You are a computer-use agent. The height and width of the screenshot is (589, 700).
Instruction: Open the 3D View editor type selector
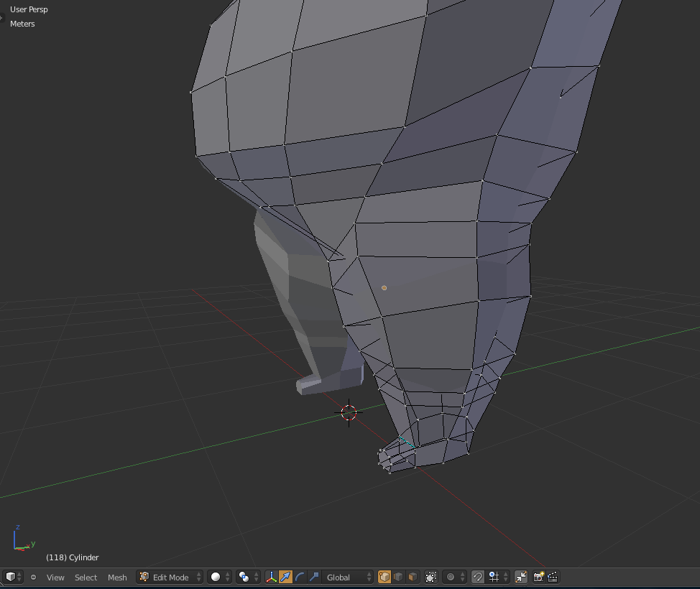click(12, 577)
